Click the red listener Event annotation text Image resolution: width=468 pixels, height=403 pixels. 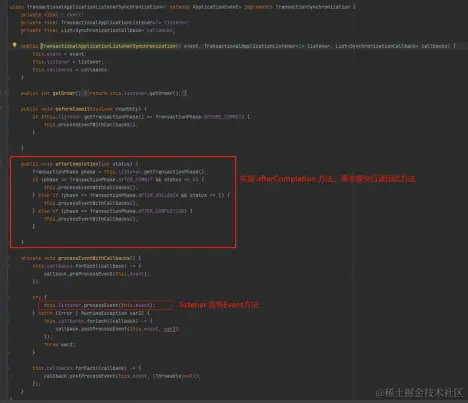pyautogui.click(x=219, y=305)
